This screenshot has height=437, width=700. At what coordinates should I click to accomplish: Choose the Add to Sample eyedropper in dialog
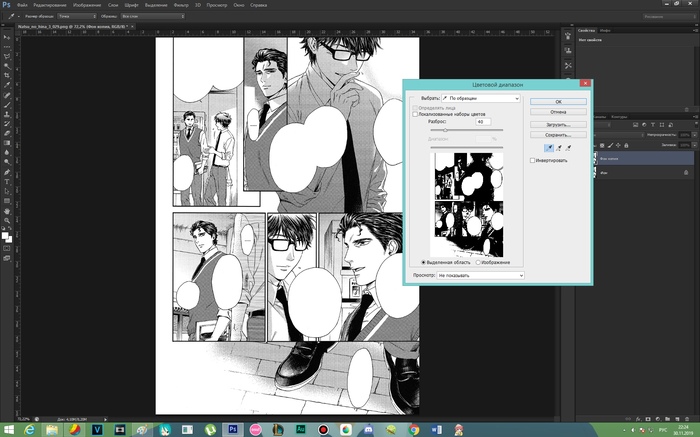(x=558, y=148)
